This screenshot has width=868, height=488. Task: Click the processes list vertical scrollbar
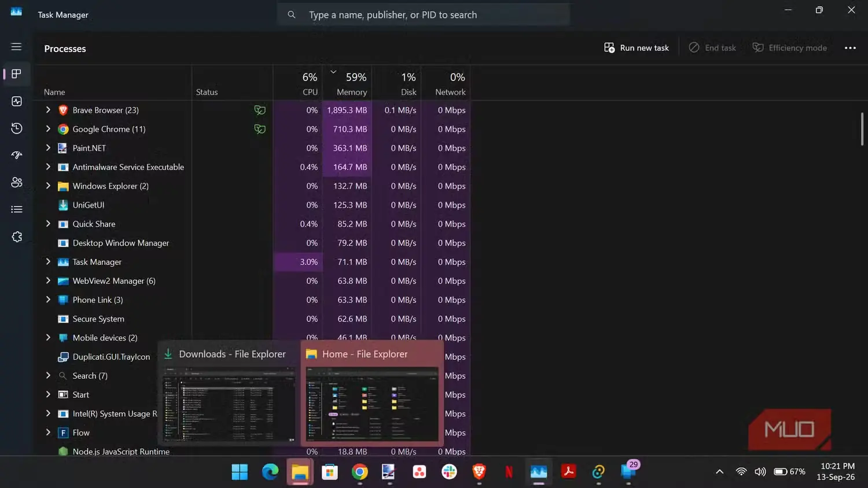[x=862, y=129]
